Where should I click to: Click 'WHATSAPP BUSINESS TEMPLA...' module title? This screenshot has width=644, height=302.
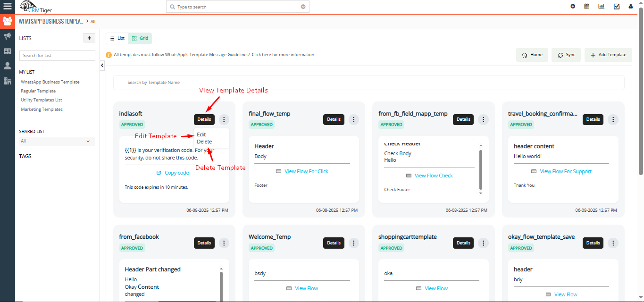click(x=51, y=22)
